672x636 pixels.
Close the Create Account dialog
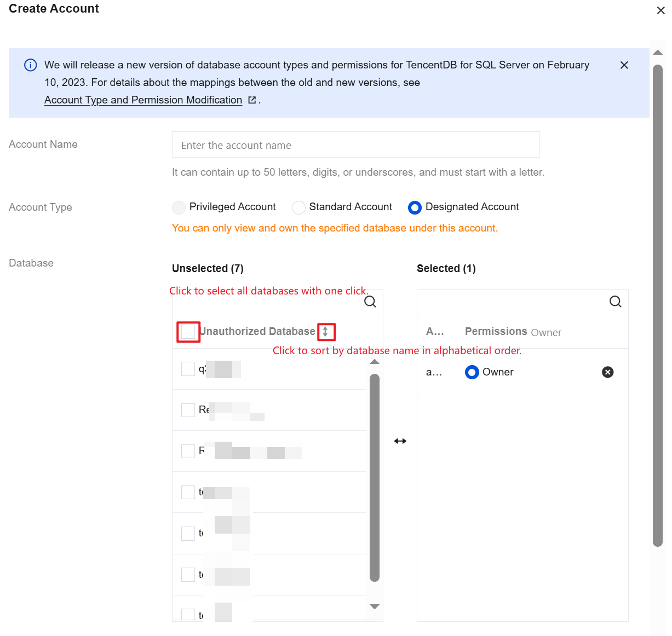(x=660, y=10)
